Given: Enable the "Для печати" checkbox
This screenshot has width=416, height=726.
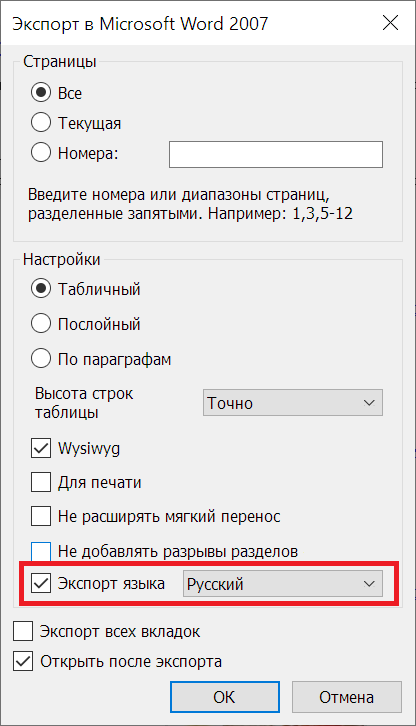Looking at the screenshot, I should tap(41, 482).
